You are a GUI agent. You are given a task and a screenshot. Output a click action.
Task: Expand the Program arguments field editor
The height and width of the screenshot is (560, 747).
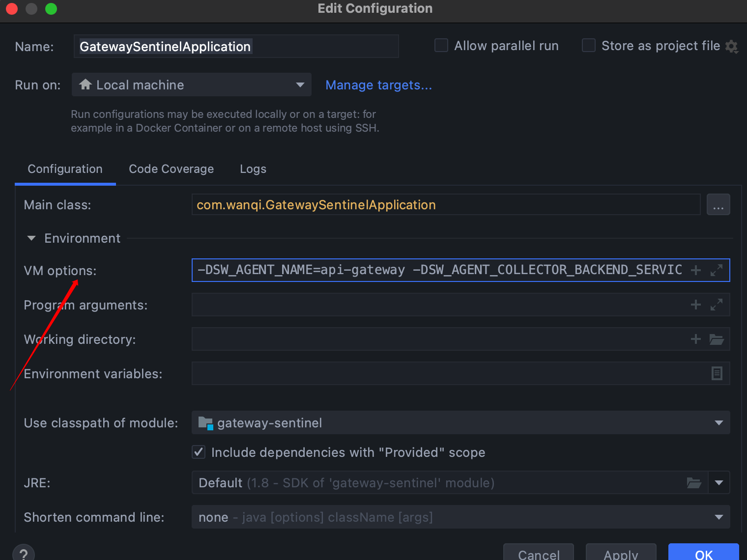pos(717,305)
